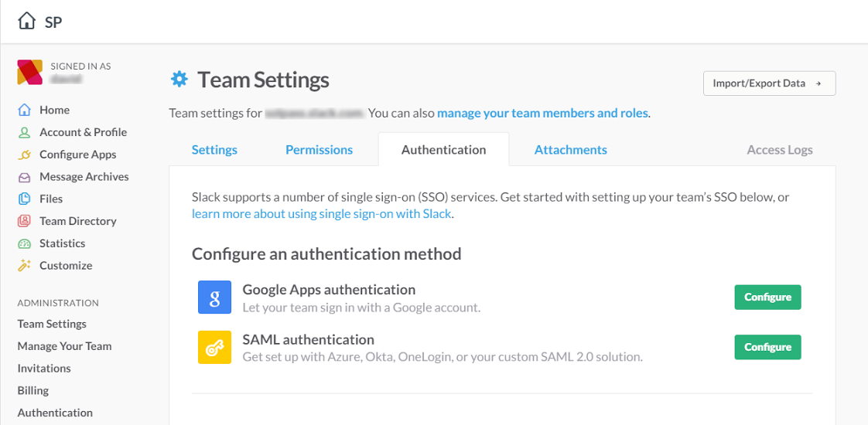Open the Customize page
The height and width of the screenshot is (425, 868).
[66, 265]
